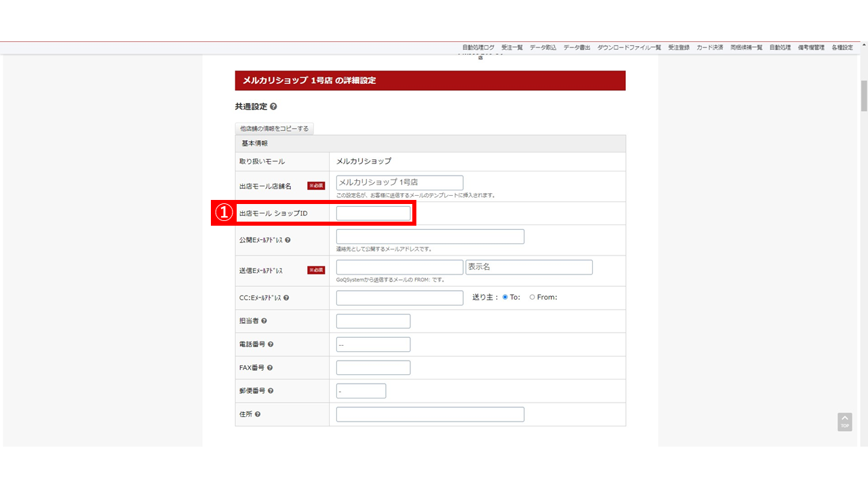
Task: Show help icon for 公開Eメールアドレス
Action: pyautogui.click(x=288, y=241)
